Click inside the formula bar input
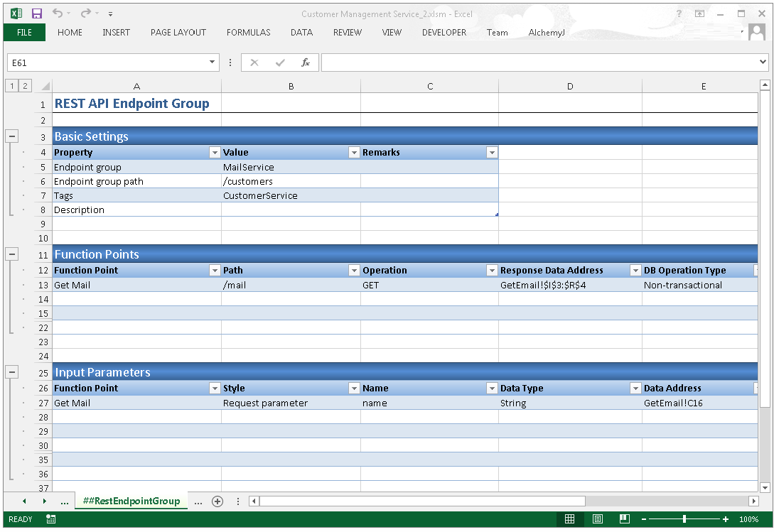Image resolution: width=774 pixels, height=532 pixels. coord(539,63)
